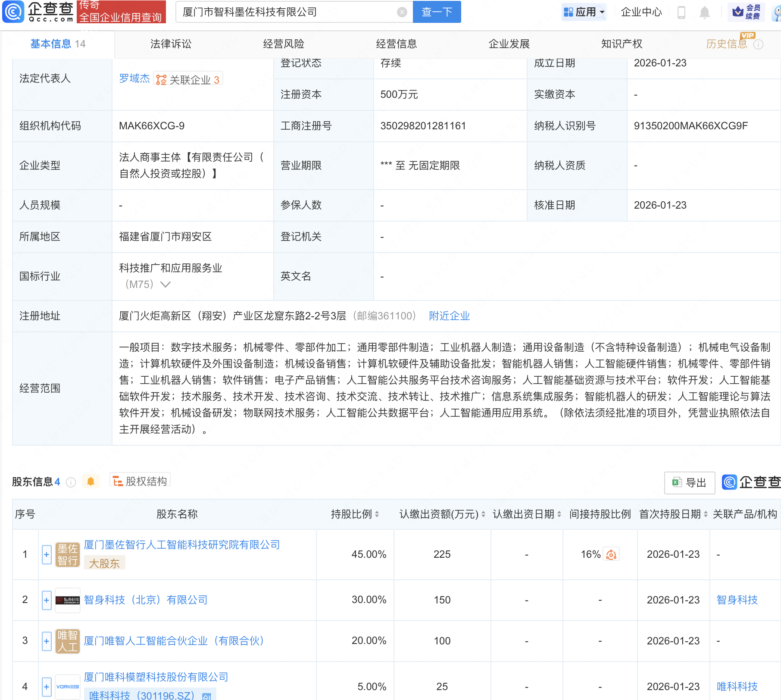This screenshot has width=781, height=700.
Task: Open the 知识产权 tab
Action: click(x=622, y=44)
